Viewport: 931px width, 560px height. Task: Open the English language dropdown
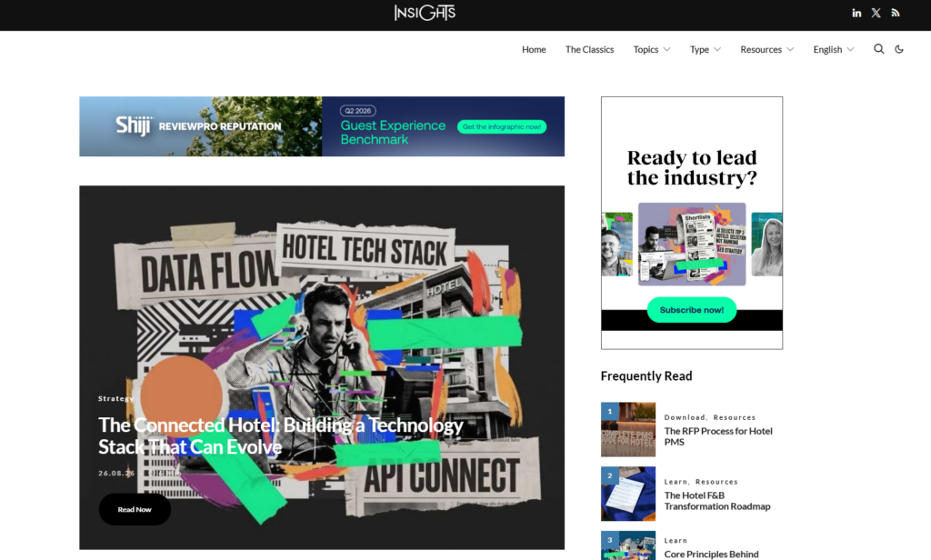[834, 49]
